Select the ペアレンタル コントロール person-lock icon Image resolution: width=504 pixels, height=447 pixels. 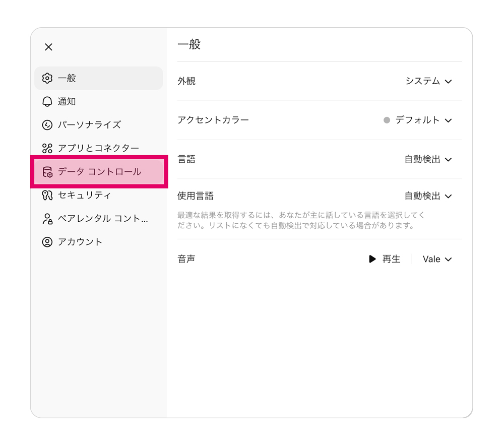coord(47,219)
